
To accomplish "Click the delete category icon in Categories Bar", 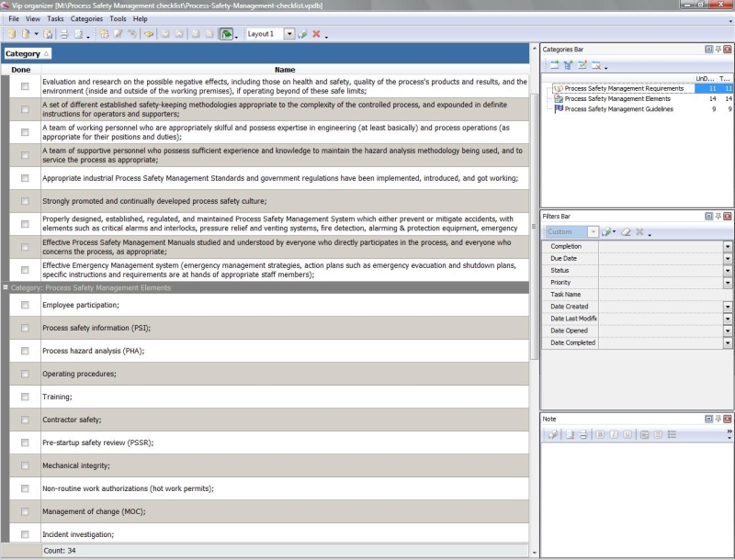I will 595,65.
